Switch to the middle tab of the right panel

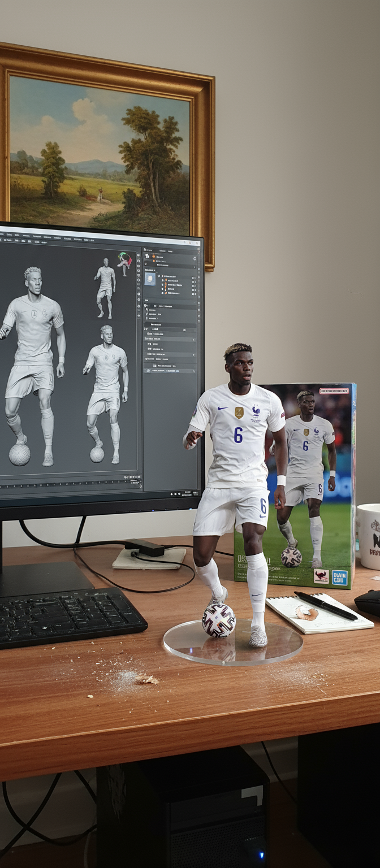(x=162, y=250)
